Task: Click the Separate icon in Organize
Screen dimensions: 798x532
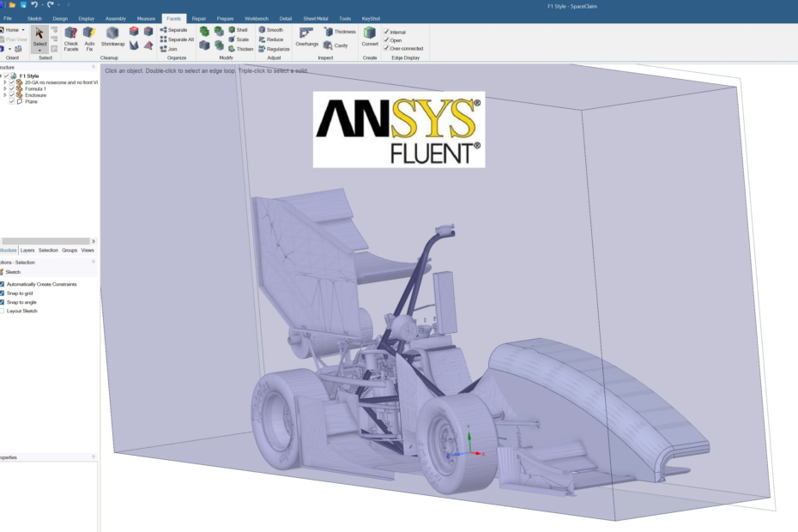Action: tap(163, 30)
